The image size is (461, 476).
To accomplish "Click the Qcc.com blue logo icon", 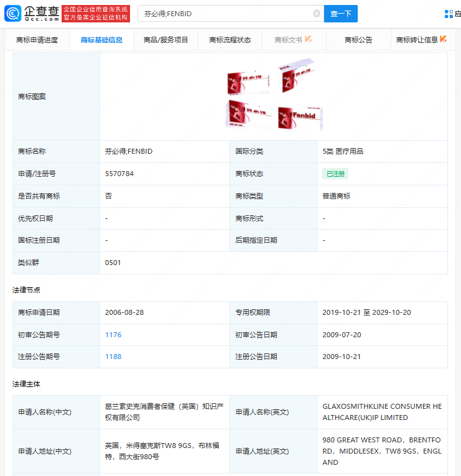I will point(12,13).
